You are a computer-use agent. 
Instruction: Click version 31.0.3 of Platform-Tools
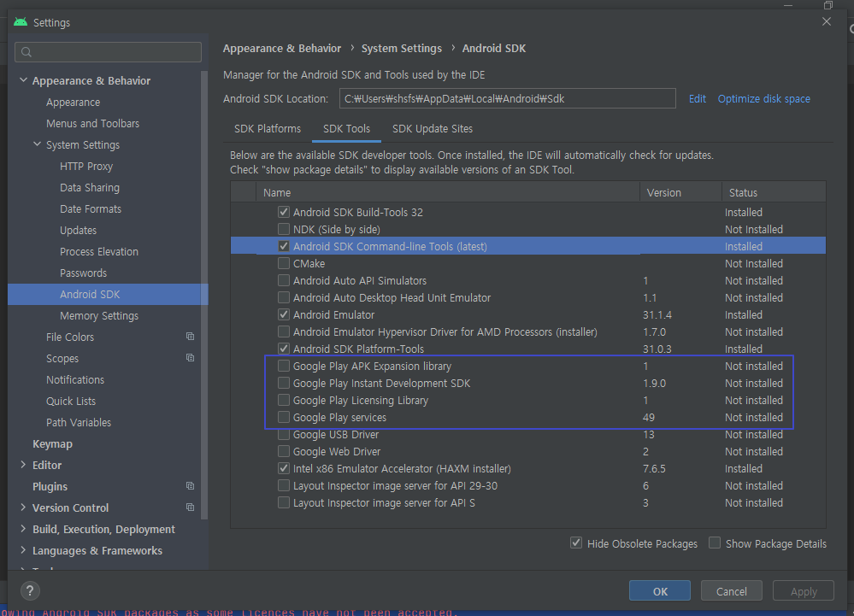tap(657, 349)
